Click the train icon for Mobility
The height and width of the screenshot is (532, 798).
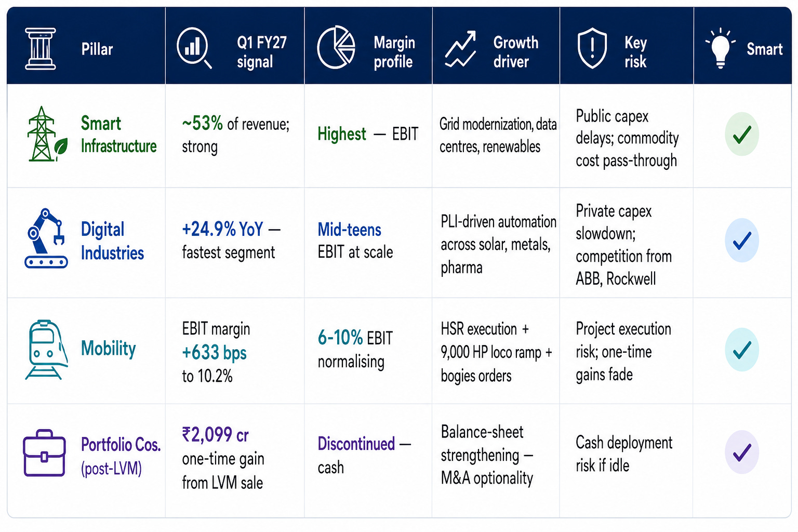click(46, 350)
